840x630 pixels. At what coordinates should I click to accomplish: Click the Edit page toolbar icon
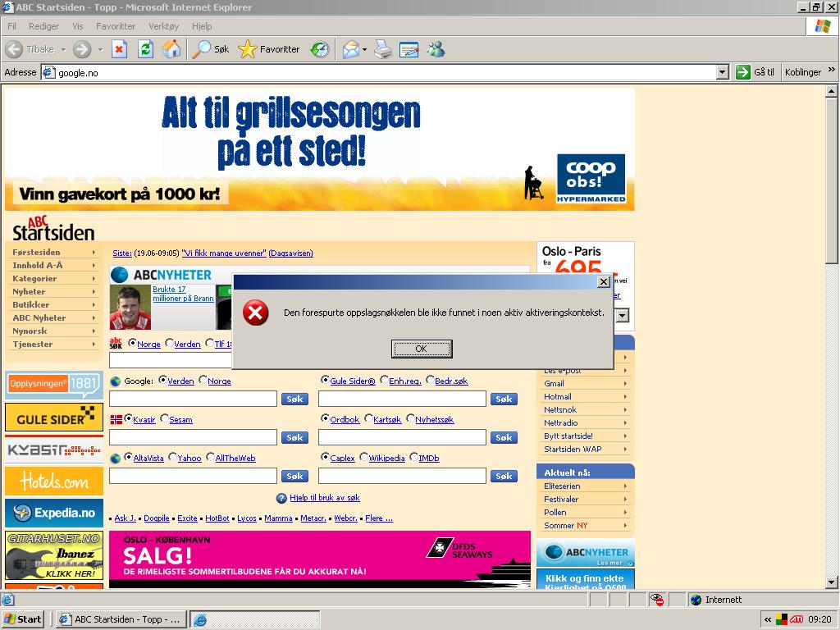[409, 49]
